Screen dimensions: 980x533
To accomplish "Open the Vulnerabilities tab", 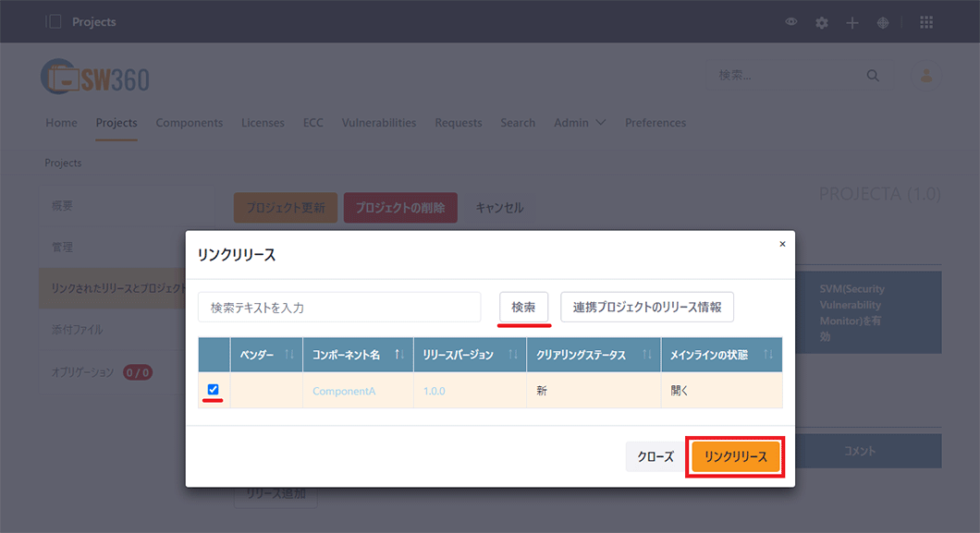I will [379, 122].
